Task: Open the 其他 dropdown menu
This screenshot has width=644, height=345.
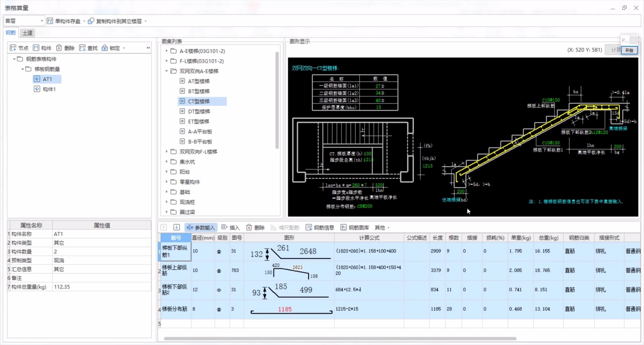Action: [x=382, y=227]
